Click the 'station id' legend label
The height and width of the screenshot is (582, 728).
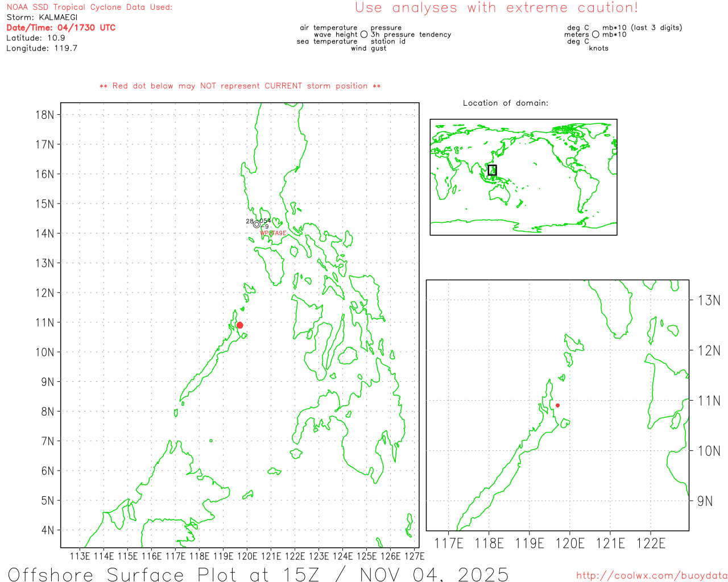[388, 41]
